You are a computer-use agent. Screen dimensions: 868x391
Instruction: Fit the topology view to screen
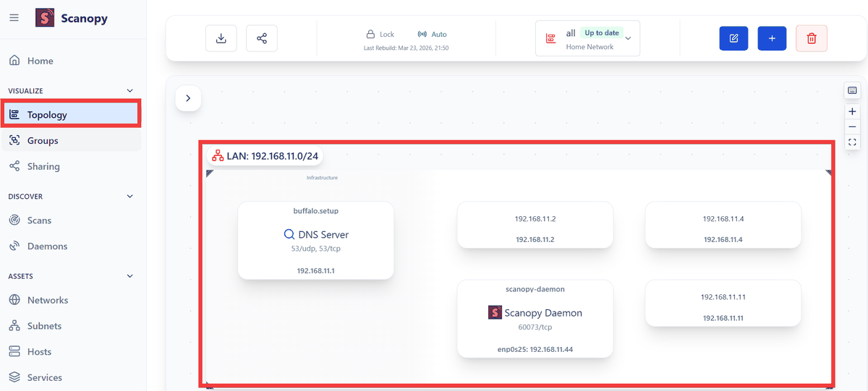pyautogui.click(x=852, y=142)
